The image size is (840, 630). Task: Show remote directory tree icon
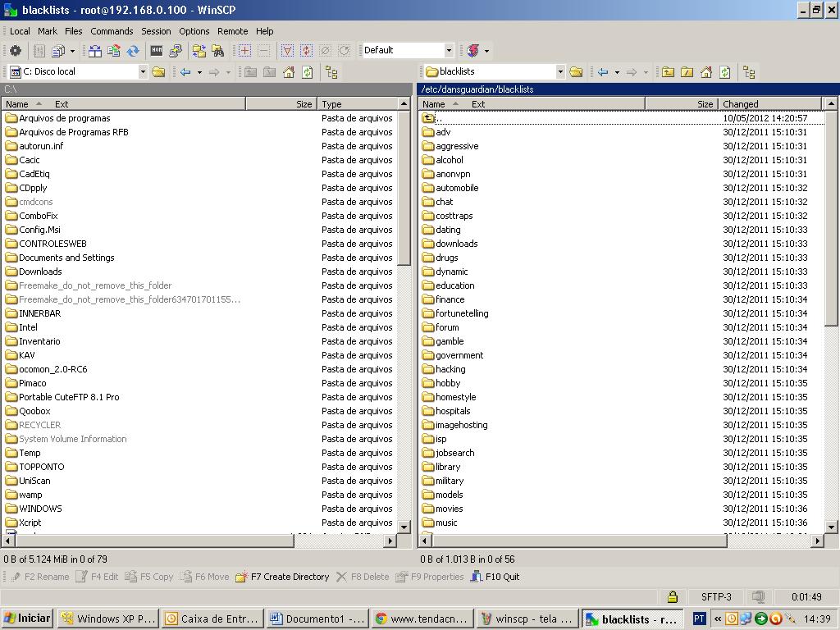749,72
